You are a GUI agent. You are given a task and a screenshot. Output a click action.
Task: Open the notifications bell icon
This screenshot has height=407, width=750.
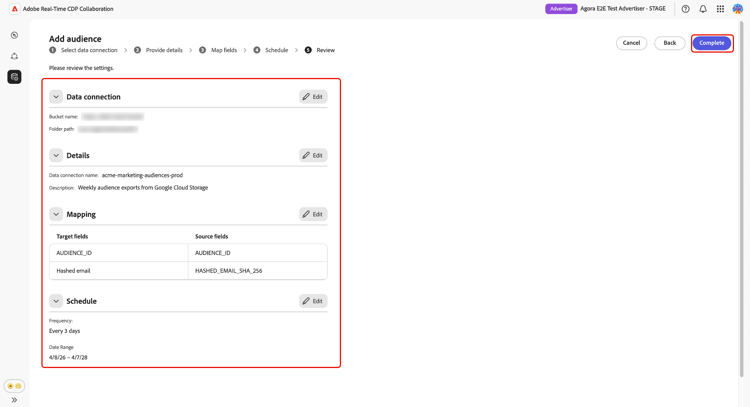(x=703, y=9)
